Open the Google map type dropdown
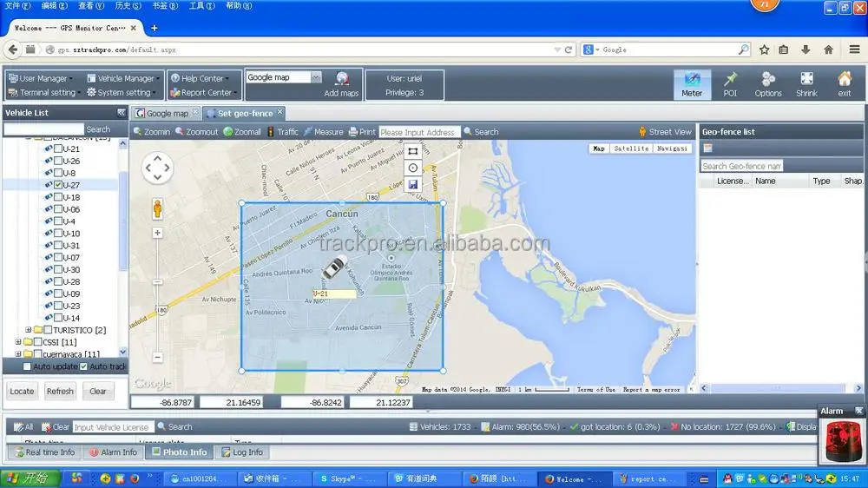Screen dimensions: 868x488 tap(316, 77)
